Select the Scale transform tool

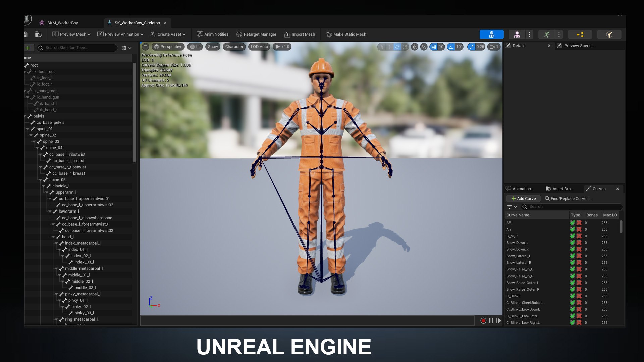pos(405,47)
